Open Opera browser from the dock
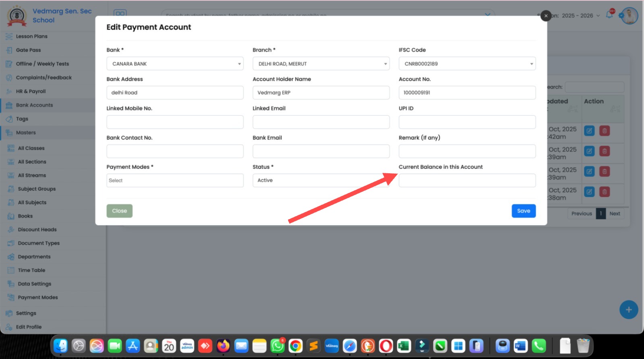The height and width of the screenshot is (359, 644). [386, 346]
